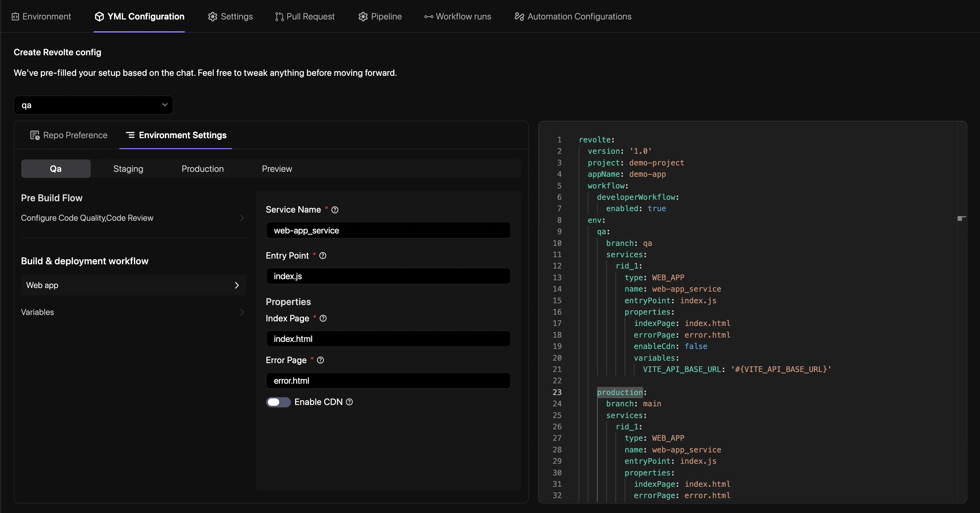
Task: Click 'version: 1.0' line in editor
Action: [619, 151]
